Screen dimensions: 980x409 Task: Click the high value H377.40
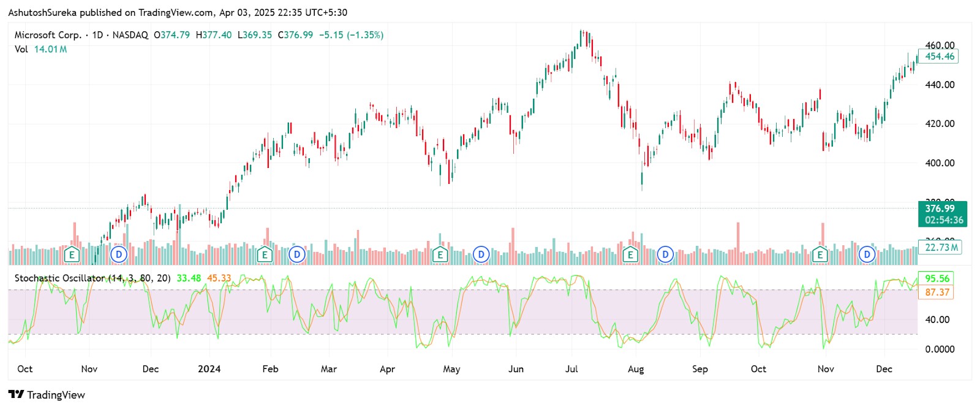pos(214,35)
